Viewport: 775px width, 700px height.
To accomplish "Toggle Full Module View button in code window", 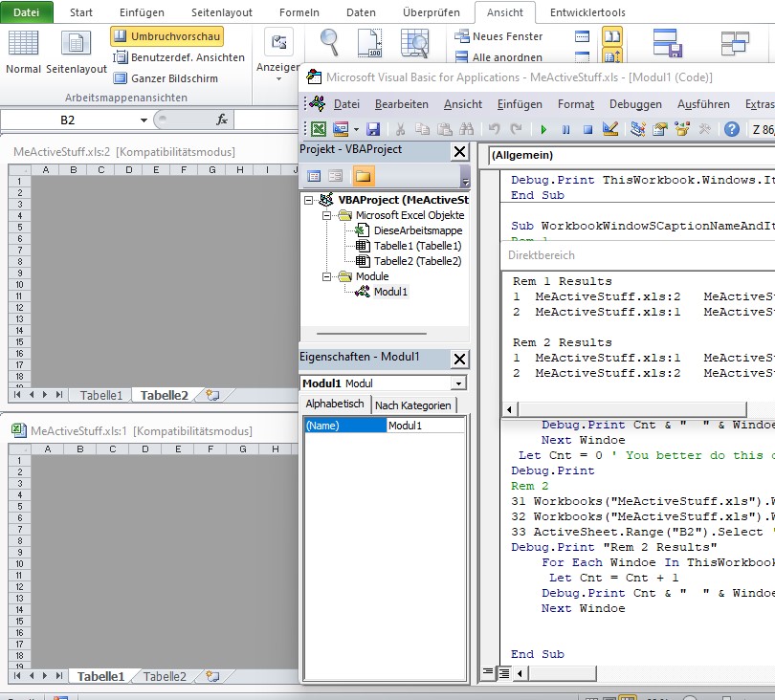I will click(x=504, y=672).
